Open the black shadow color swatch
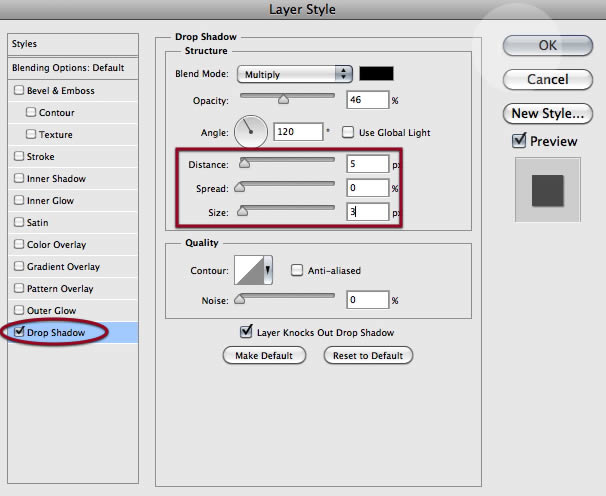The image size is (606, 496). pyautogui.click(x=376, y=73)
